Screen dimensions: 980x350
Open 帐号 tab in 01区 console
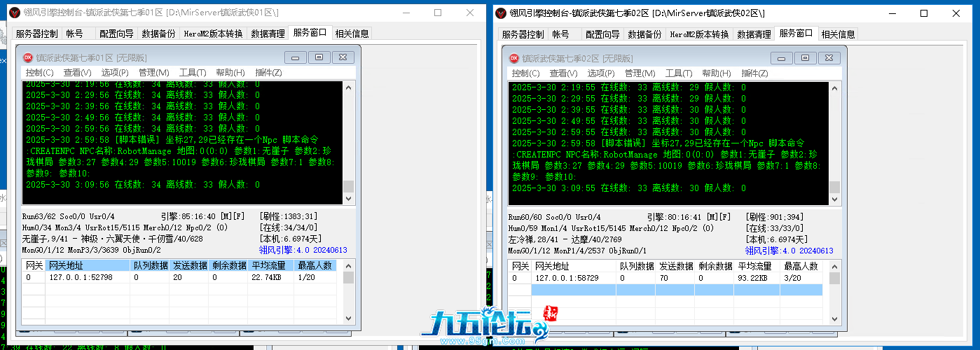pyautogui.click(x=75, y=34)
